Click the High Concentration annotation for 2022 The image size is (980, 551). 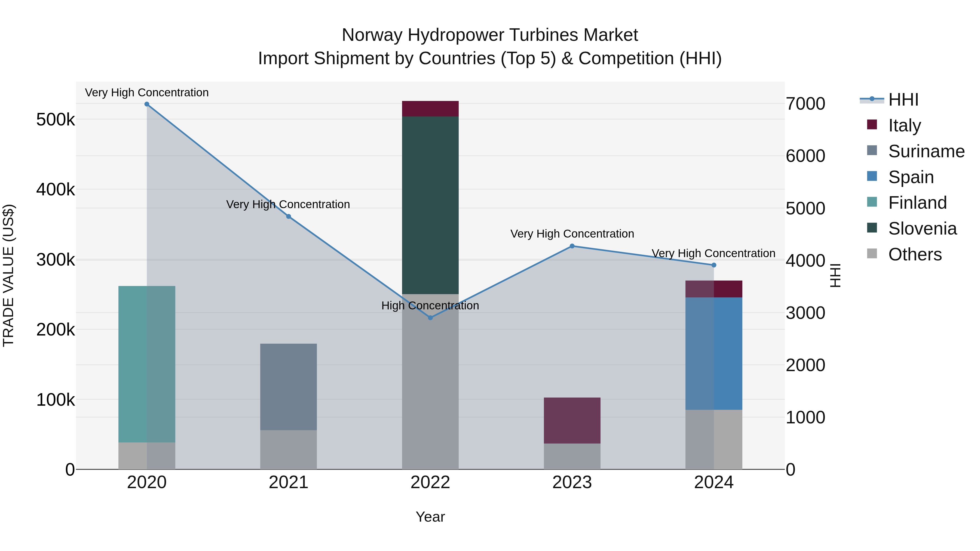pyautogui.click(x=430, y=306)
